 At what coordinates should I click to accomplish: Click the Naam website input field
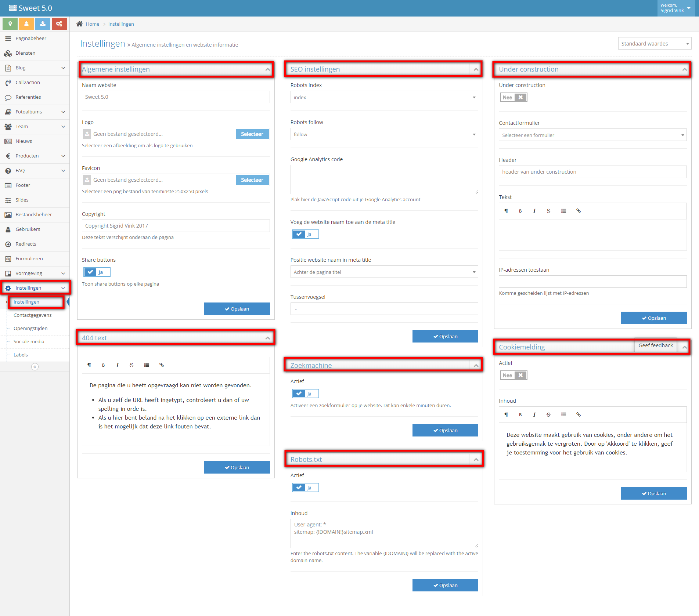tap(176, 97)
